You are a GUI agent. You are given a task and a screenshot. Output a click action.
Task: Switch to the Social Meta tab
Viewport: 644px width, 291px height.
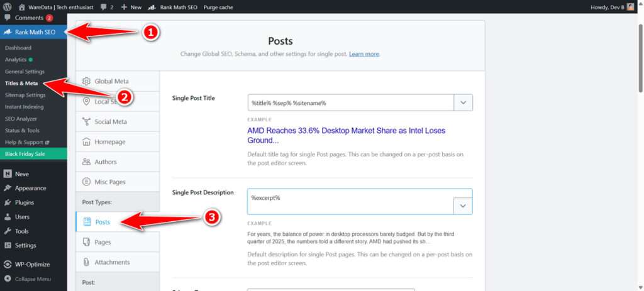coord(118,121)
